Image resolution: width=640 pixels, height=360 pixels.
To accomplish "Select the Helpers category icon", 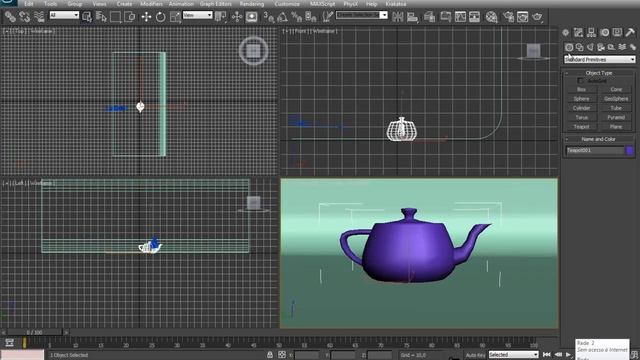I will (x=611, y=47).
